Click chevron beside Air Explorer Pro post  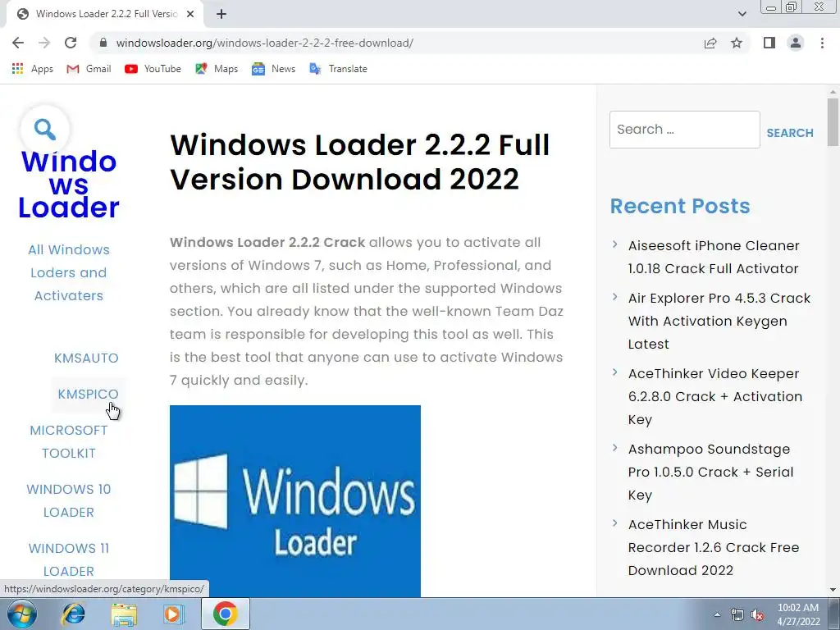click(615, 297)
